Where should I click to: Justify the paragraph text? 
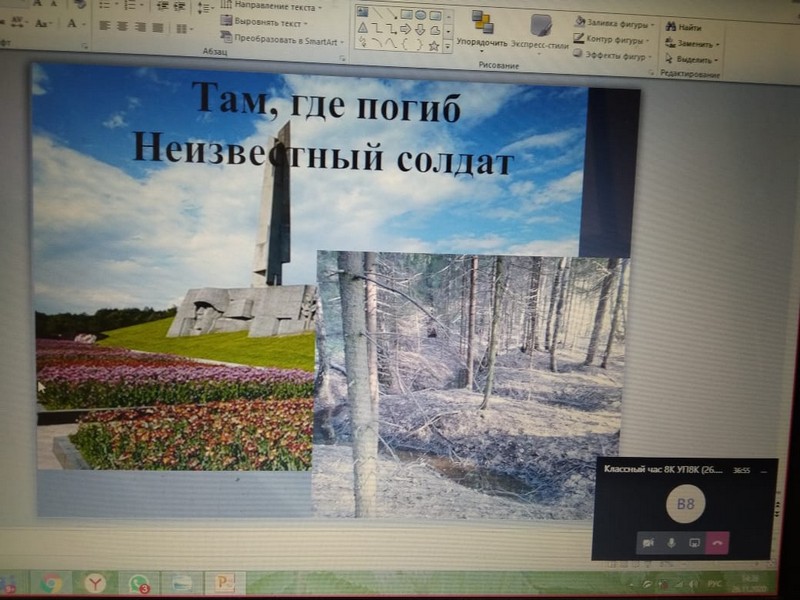[x=158, y=27]
